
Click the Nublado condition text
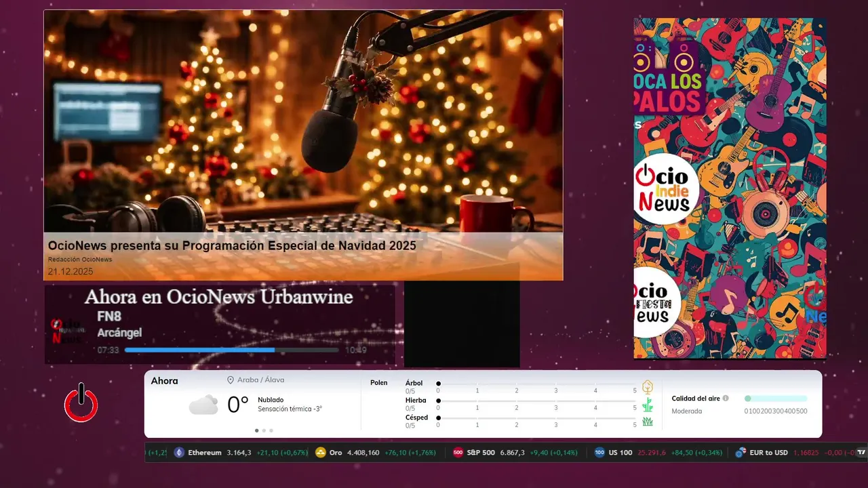pyautogui.click(x=271, y=400)
